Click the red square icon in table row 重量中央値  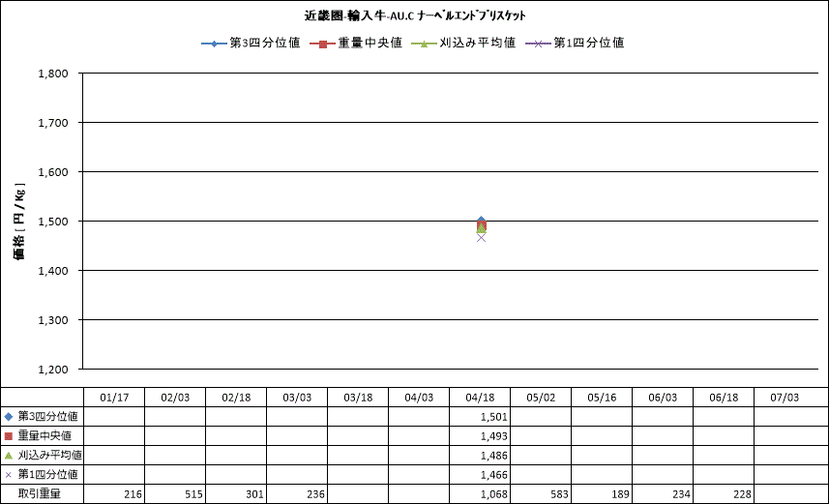point(8,436)
